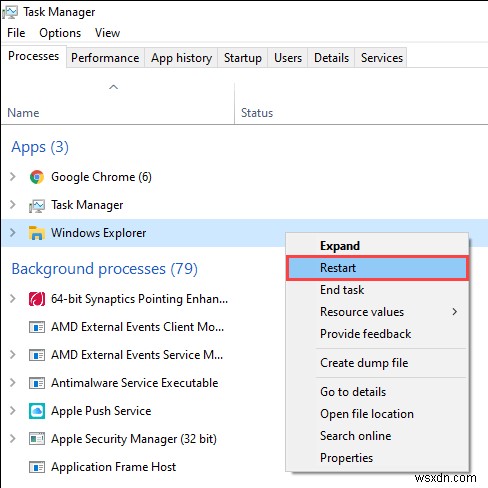Open the View menu
488x488 pixels.
tap(107, 33)
